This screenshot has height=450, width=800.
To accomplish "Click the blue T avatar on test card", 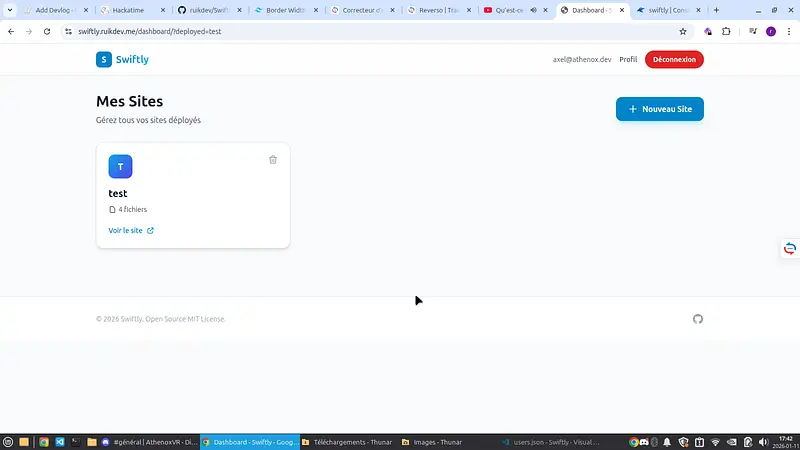I will pos(120,166).
